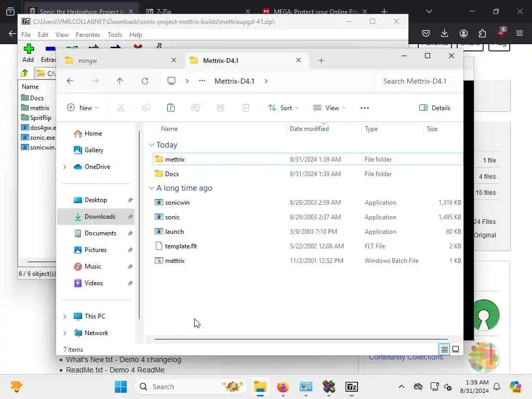Screen dimensions: 532x399
Task: Close the mingw tab
Action: click(x=174, y=60)
